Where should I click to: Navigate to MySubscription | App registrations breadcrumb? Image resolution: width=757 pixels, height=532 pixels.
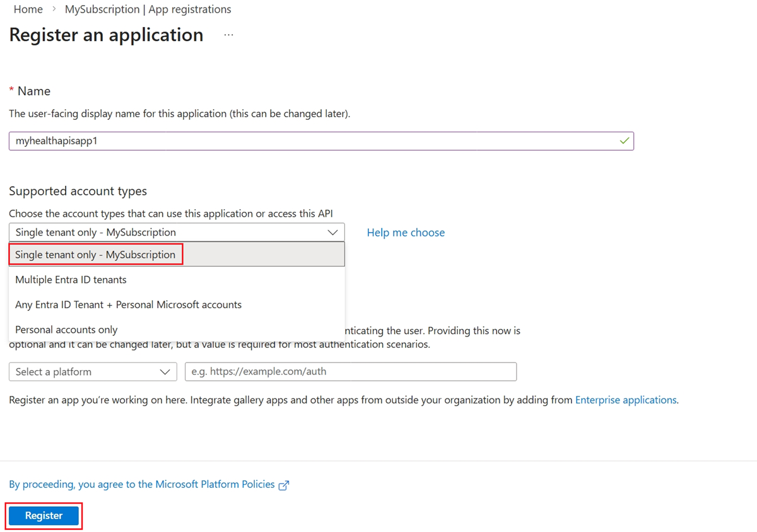(x=148, y=9)
